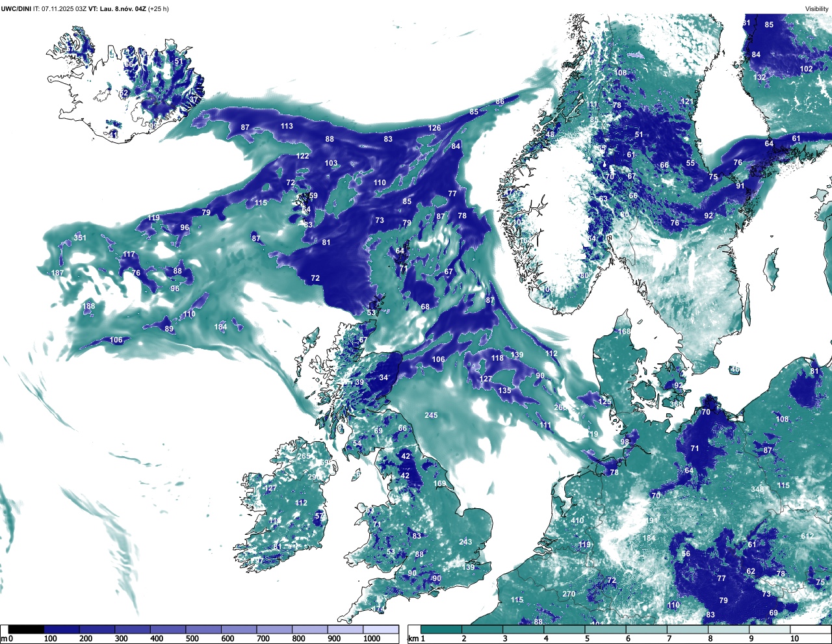Click the '34' value over eastern Scotland
Screen dimensions: 832x644
pyautogui.click(x=383, y=378)
